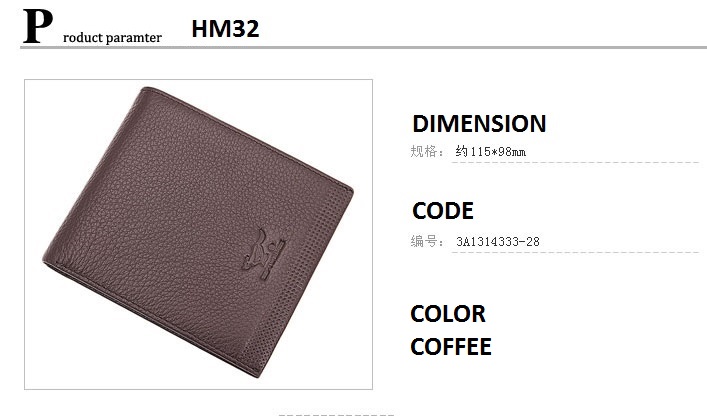Click the short dashed line below the image
This screenshot has width=707, height=419.
pos(336,415)
